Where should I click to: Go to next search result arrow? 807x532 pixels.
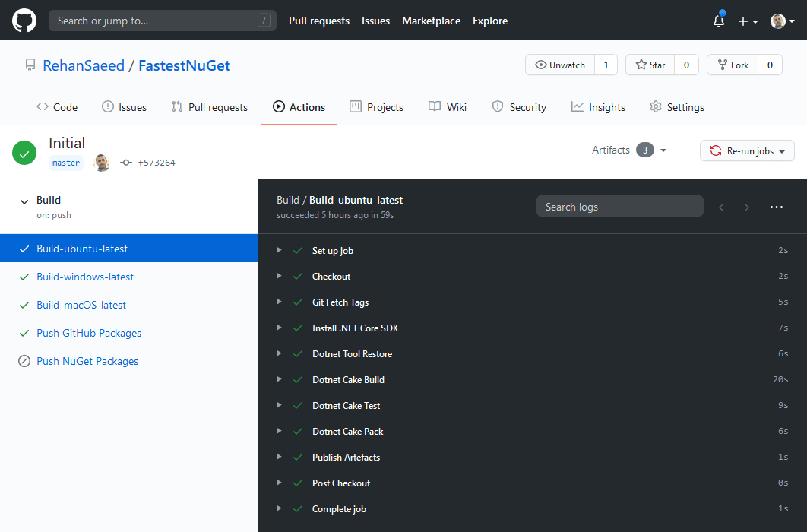point(746,207)
